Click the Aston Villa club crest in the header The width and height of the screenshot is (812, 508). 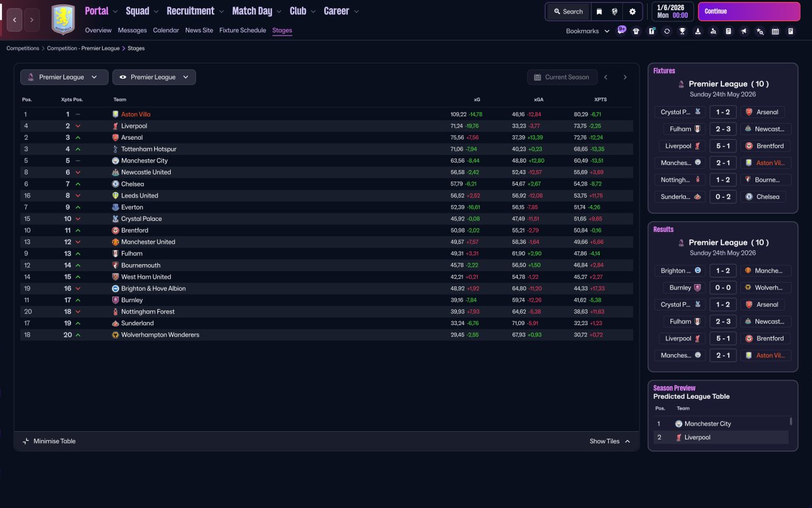pyautogui.click(x=63, y=20)
